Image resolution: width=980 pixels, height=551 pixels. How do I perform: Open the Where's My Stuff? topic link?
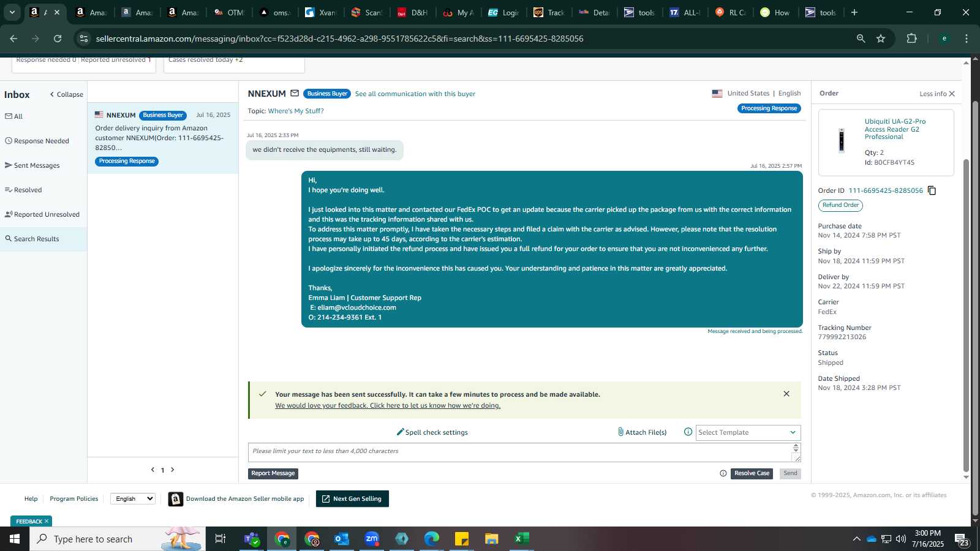click(x=296, y=111)
